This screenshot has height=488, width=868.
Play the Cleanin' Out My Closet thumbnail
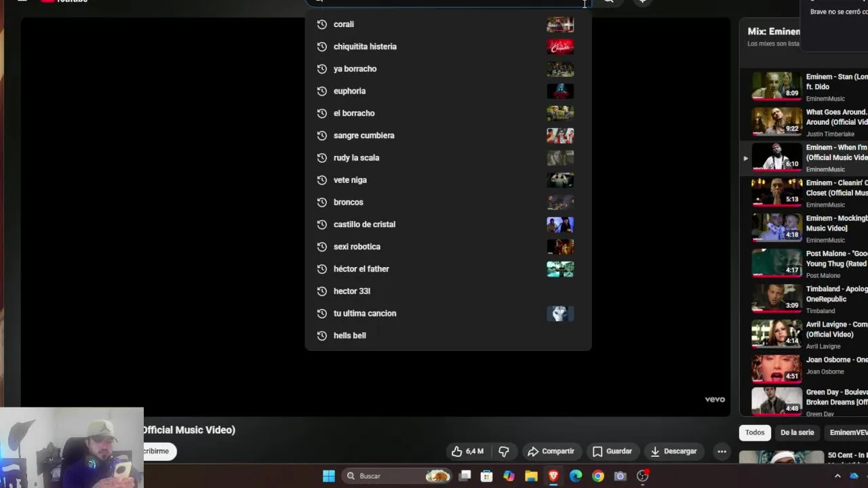(x=776, y=192)
